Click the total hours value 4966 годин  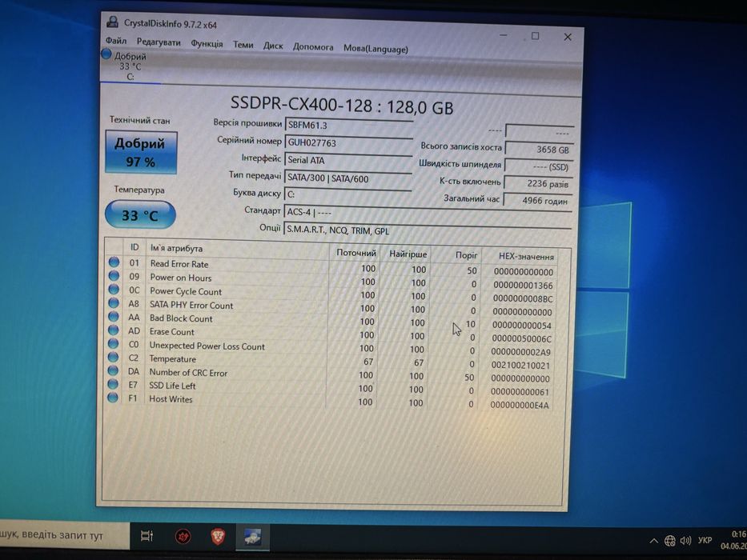click(x=537, y=201)
